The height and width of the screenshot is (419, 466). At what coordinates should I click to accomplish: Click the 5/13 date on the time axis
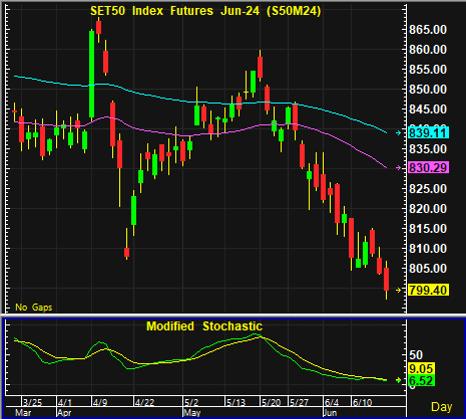click(236, 402)
